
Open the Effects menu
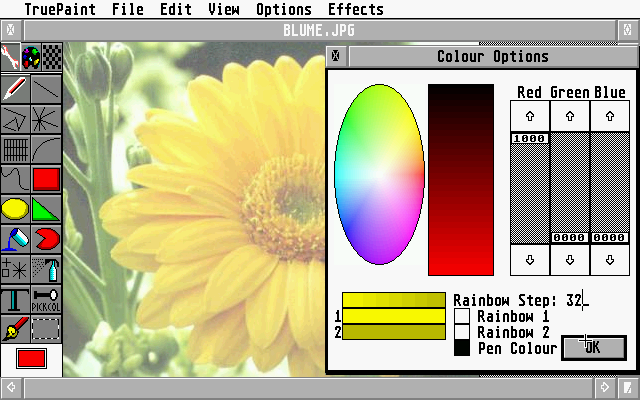356,9
